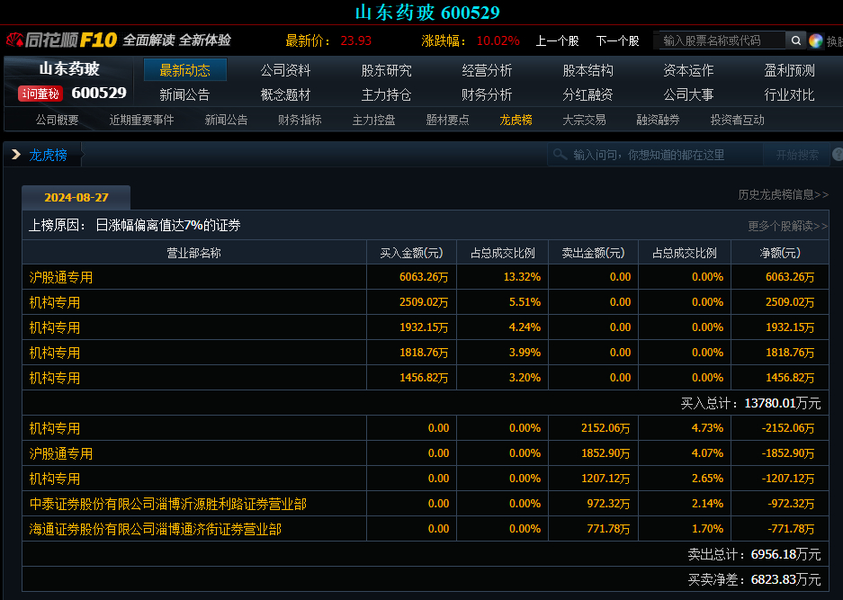Image resolution: width=843 pixels, height=600 pixels.
Task: Jump to 主力控盘 section
Action: pos(374,120)
